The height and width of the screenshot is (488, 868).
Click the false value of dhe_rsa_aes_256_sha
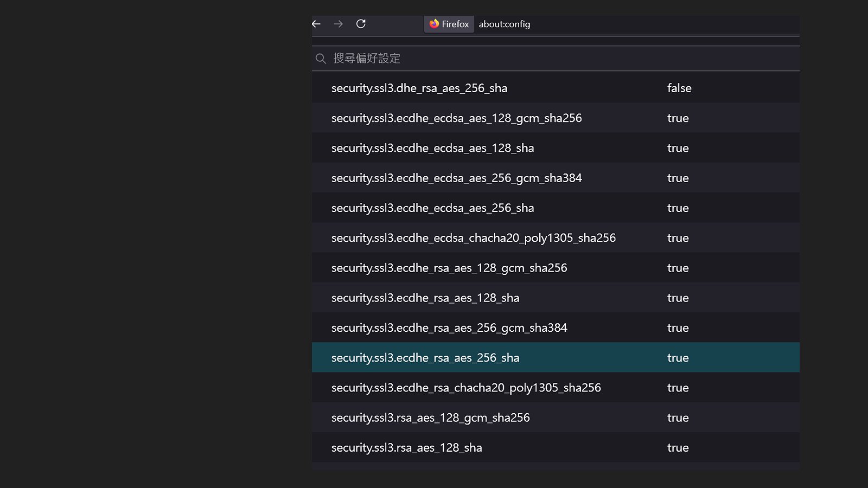tap(679, 88)
